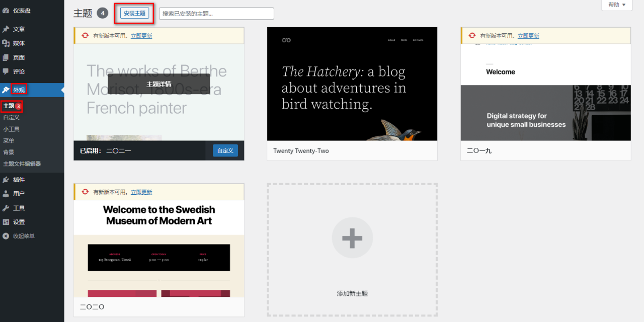The width and height of the screenshot is (644, 322).
Task: Open the 自定义 submenu item
Action: tap(11, 117)
